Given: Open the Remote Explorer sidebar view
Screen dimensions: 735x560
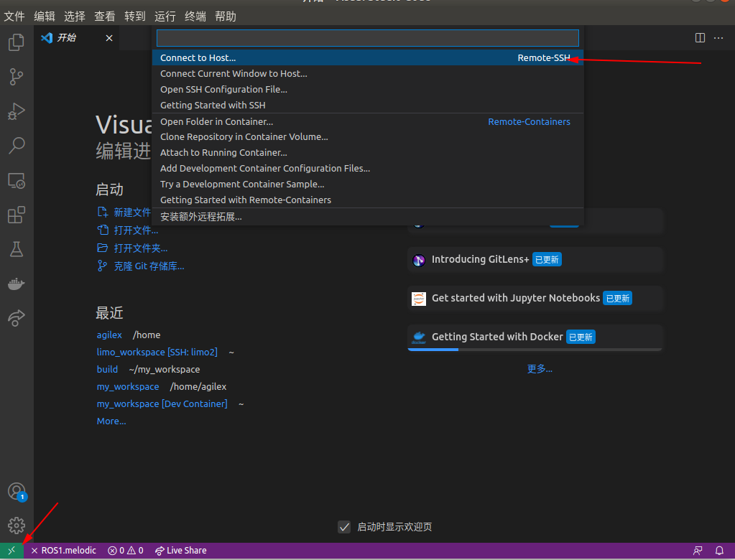Looking at the screenshot, I should 16,181.
